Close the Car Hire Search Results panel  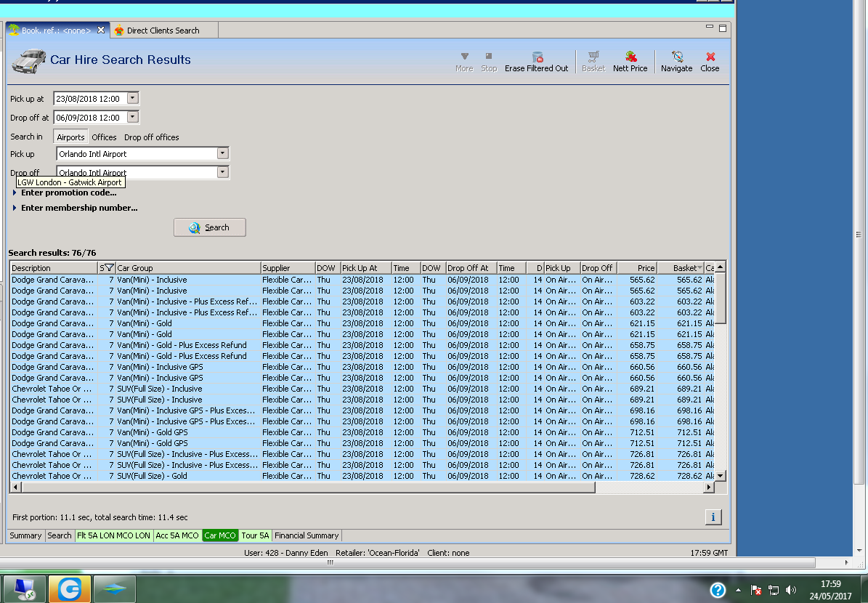[x=710, y=62]
